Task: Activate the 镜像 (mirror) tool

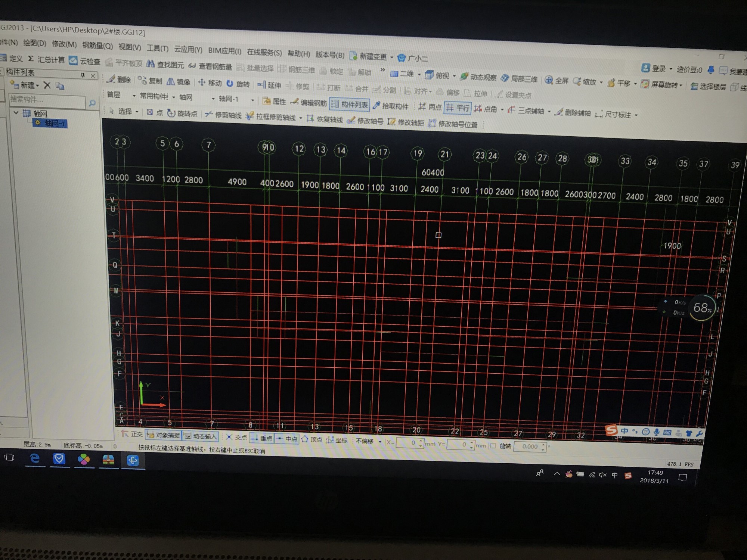Action: [179, 81]
